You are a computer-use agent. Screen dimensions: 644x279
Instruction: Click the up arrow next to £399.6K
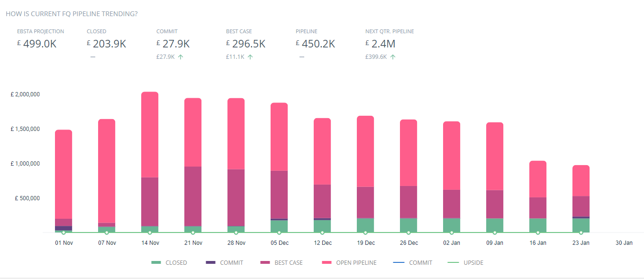pyautogui.click(x=393, y=57)
